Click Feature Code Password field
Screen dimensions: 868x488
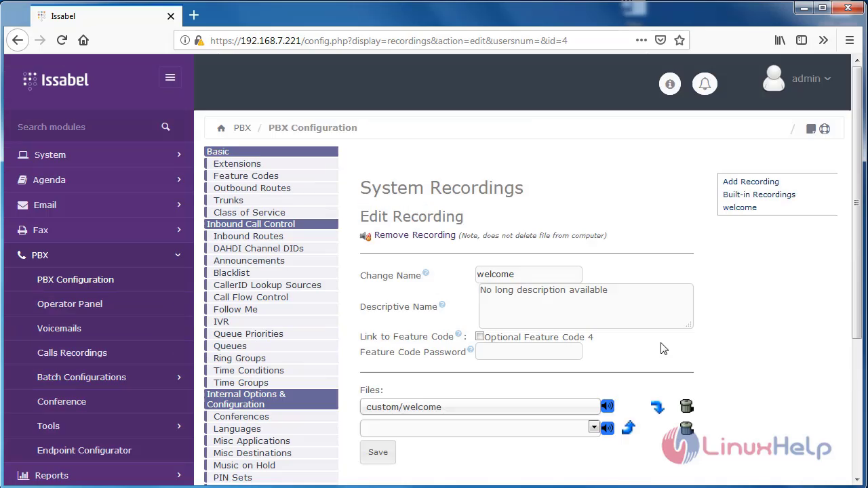tap(529, 351)
